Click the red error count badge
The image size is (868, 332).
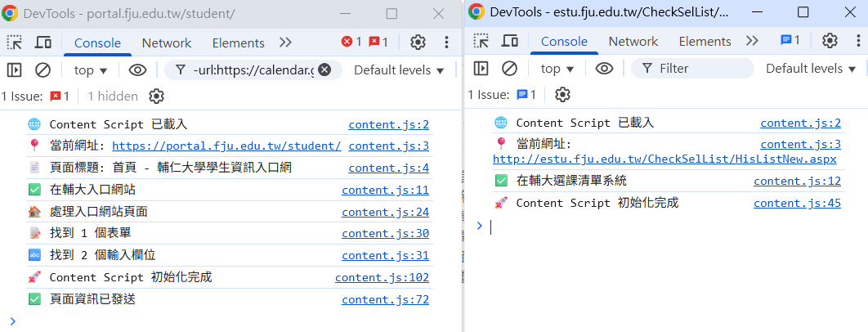click(351, 43)
